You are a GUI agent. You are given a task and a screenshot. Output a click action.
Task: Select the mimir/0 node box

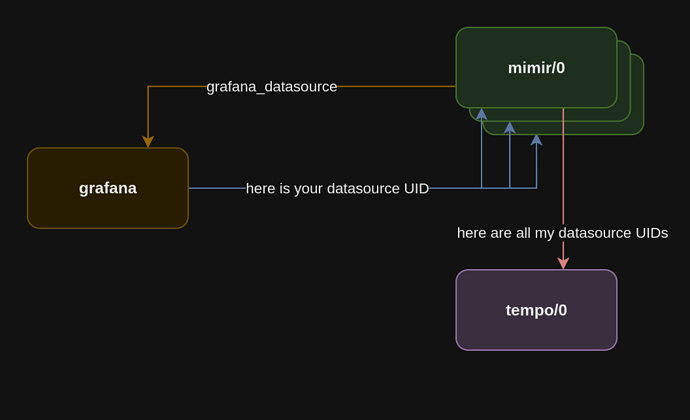pyautogui.click(x=536, y=67)
